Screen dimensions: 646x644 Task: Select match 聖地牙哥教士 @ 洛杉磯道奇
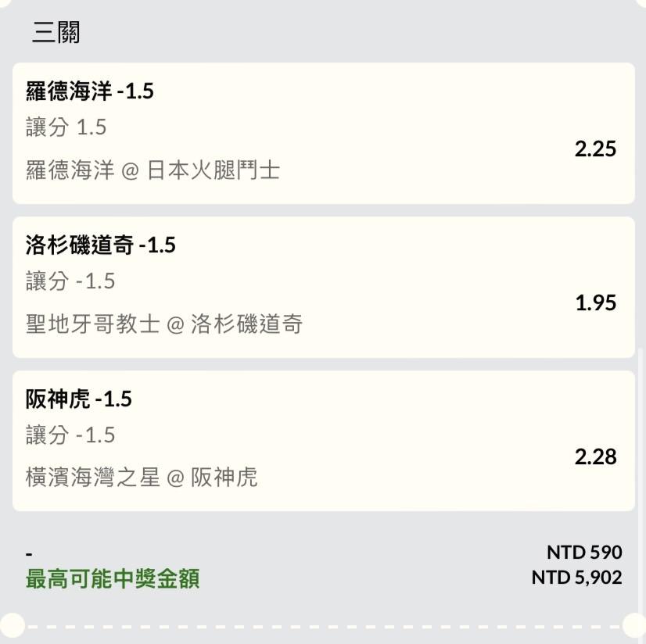(164, 324)
